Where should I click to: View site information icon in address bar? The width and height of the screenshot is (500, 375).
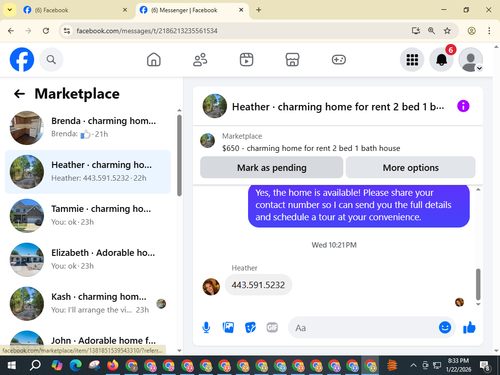point(67,31)
